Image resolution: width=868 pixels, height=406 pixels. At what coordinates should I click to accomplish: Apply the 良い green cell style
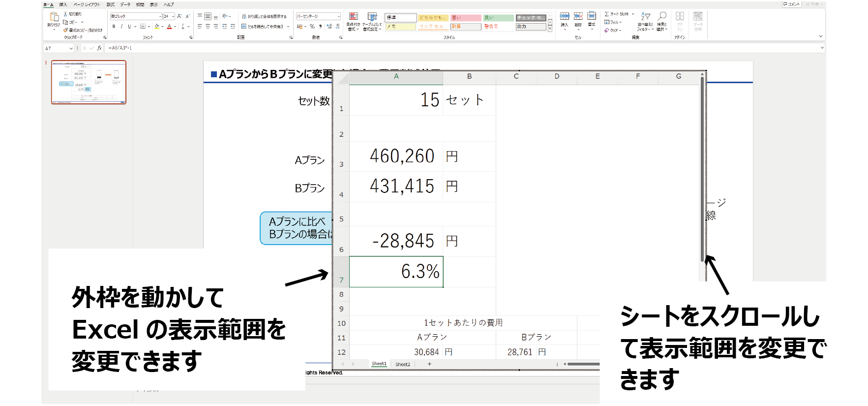coord(498,18)
